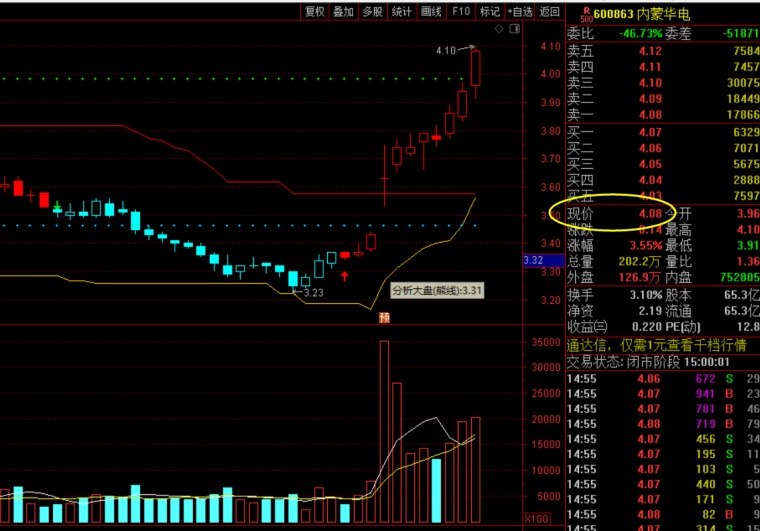
Task: Click the 量比 1.36 value
Action: [749, 262]
